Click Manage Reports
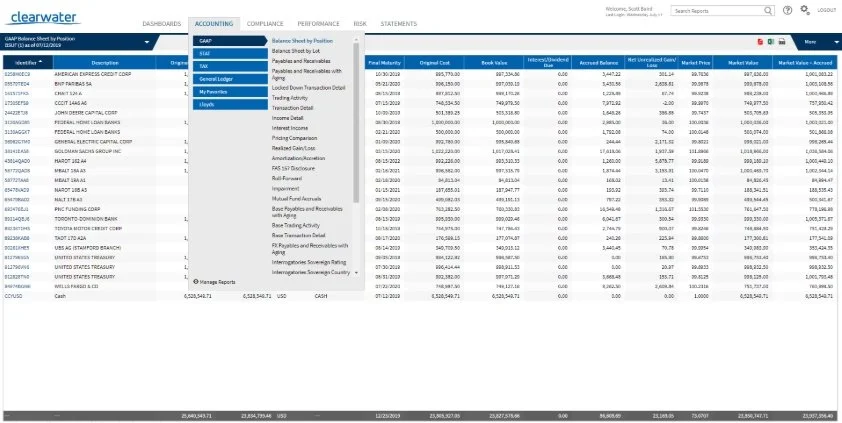The image size is (842, 423). click(214, 282)
